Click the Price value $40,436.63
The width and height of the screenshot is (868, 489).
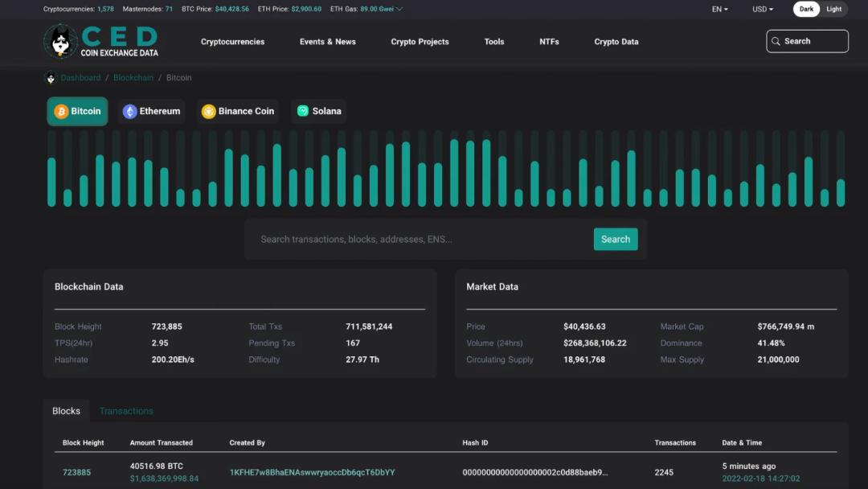[x=584, y=327]
